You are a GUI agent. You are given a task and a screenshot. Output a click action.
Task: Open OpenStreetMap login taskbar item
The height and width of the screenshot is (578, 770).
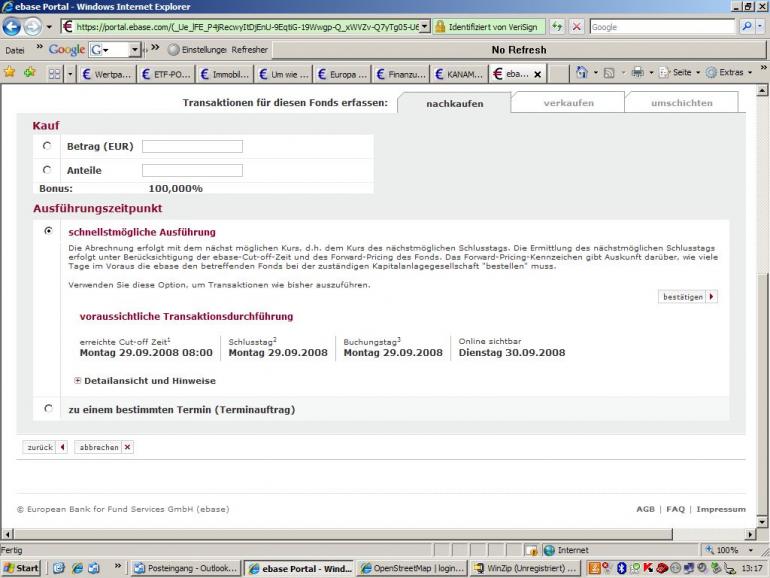412,568
